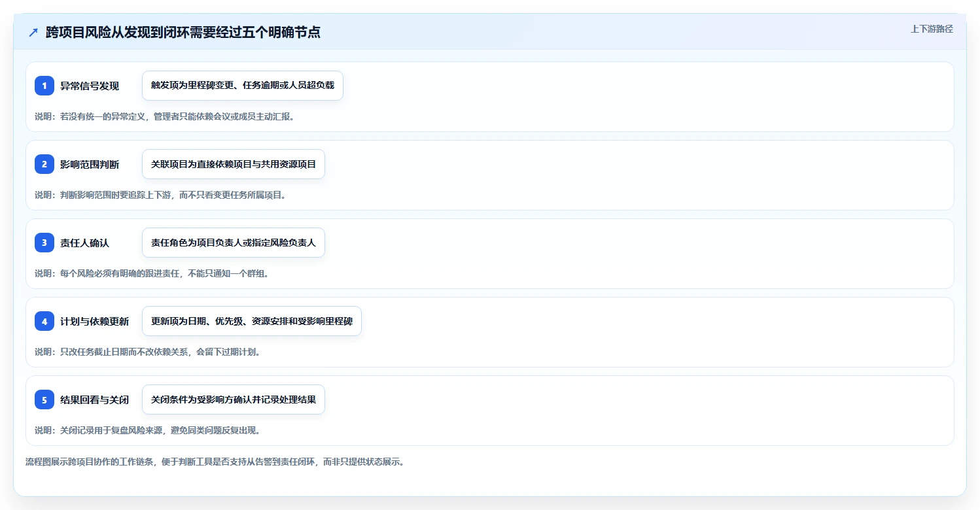The width and height of the screenshot is (980, 510).
Task: Select the heading 跨项目风险从发现到闭环需要经过五个明确节点
Action: click(x=183, y=33)
